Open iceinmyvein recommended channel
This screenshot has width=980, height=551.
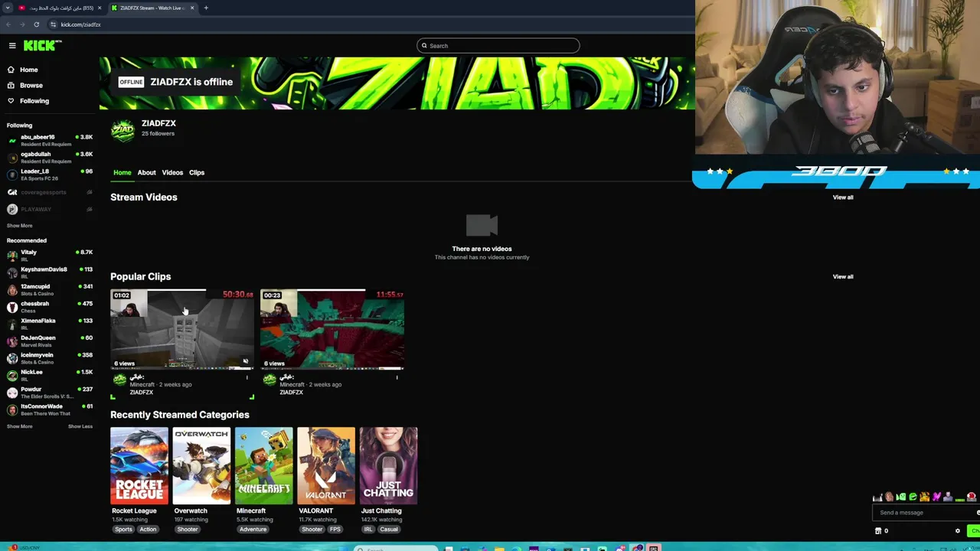50,358
